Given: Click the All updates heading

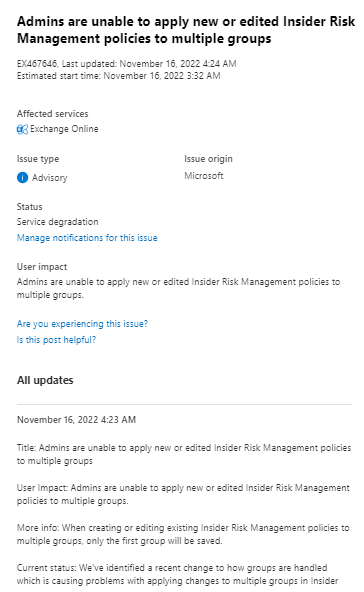Looking at the screenshot, I should point(45,380).
